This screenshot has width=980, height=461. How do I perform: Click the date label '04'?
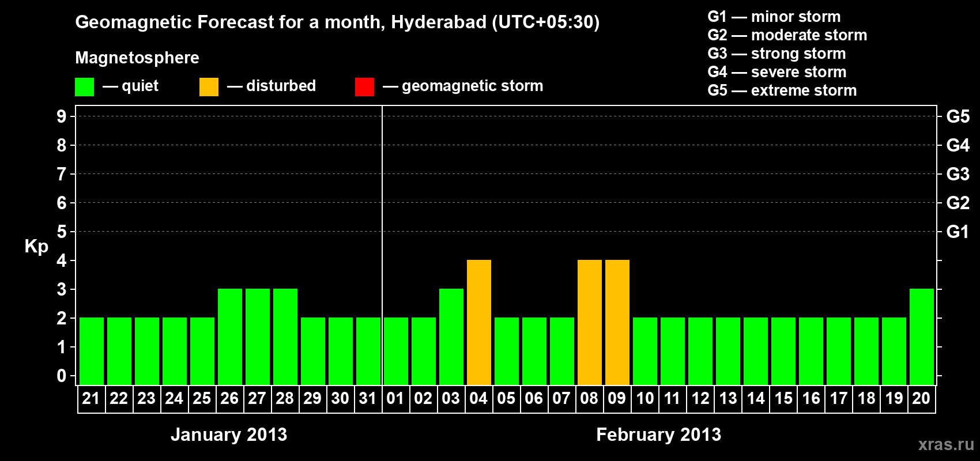(x=478, y=399)
